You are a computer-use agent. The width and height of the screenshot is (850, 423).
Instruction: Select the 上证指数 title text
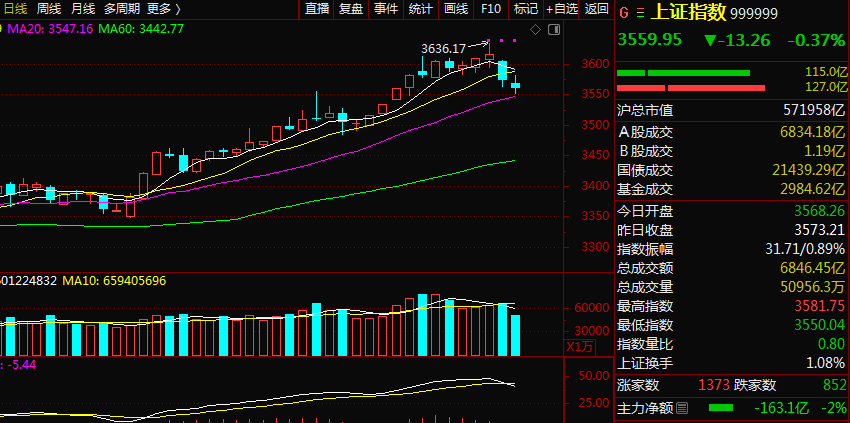click(x=688, y=13)
